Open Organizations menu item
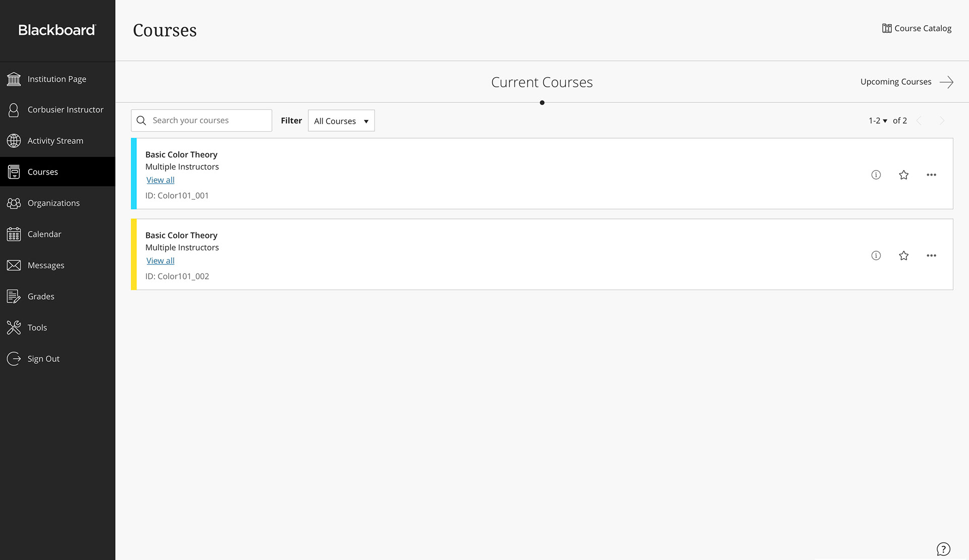Screen dimensions: 969x560 point(58,203)
